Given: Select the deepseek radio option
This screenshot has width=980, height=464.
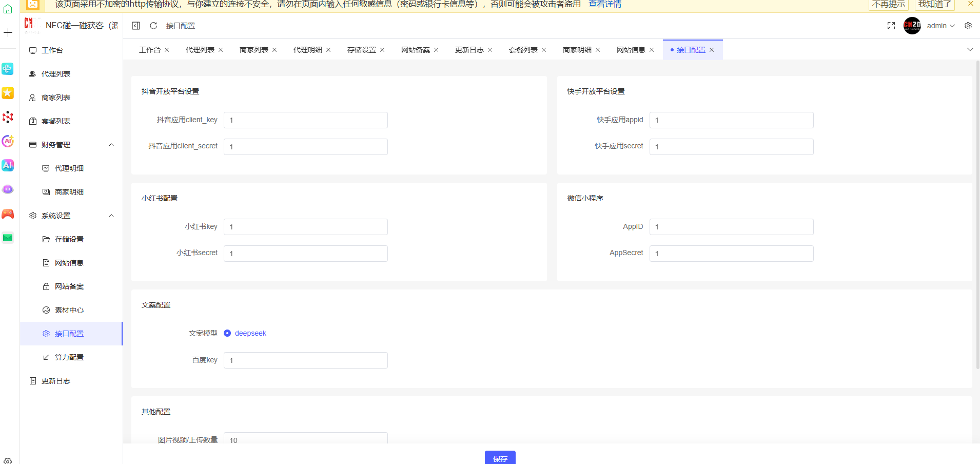Looking at the screenshot, I should 227,333.
